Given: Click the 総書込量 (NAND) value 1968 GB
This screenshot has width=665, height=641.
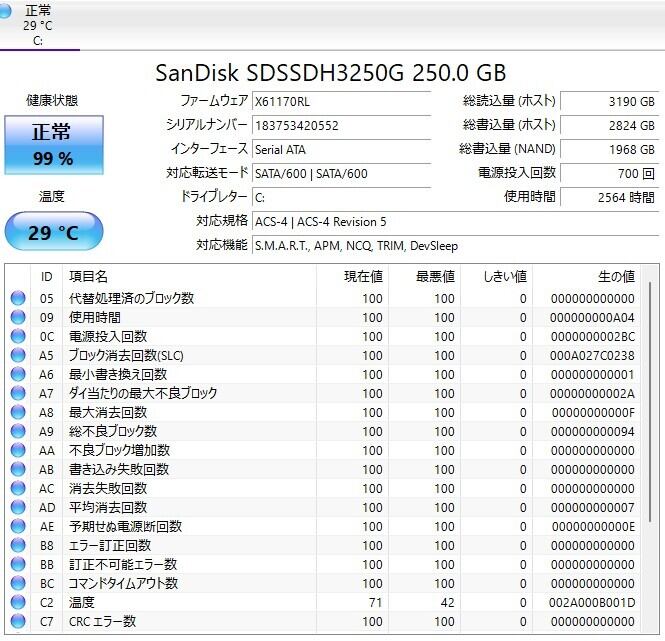Looking at the screenshot, I should coord(608,149).
